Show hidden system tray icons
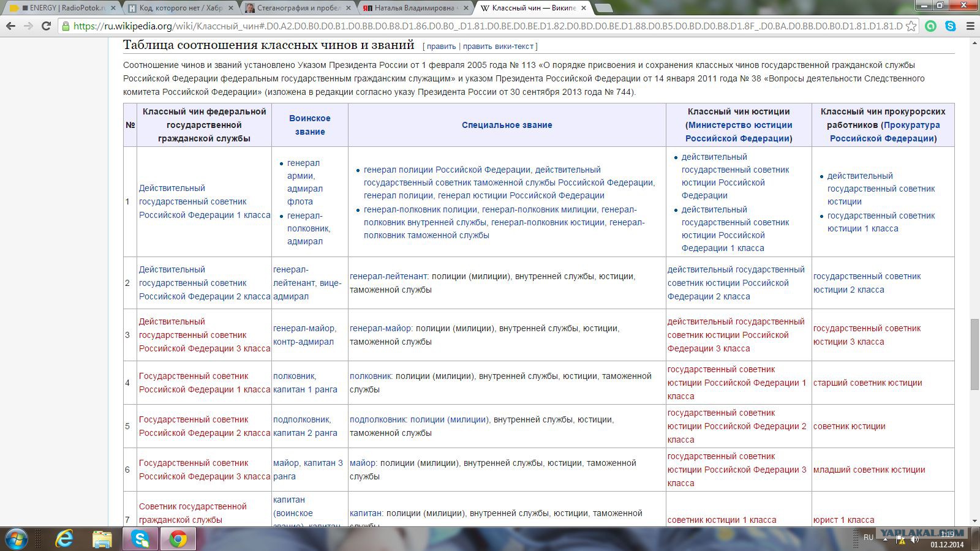 [x=884, y=539]
